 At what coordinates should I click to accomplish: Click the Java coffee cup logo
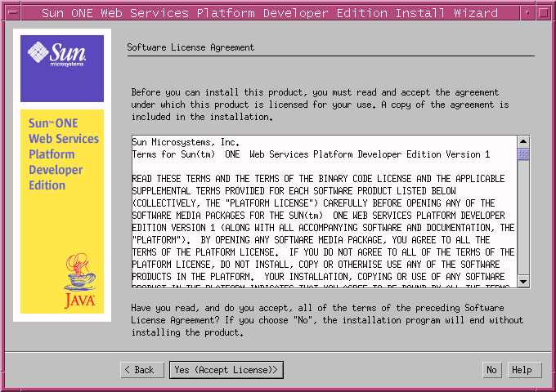point(80,280)
